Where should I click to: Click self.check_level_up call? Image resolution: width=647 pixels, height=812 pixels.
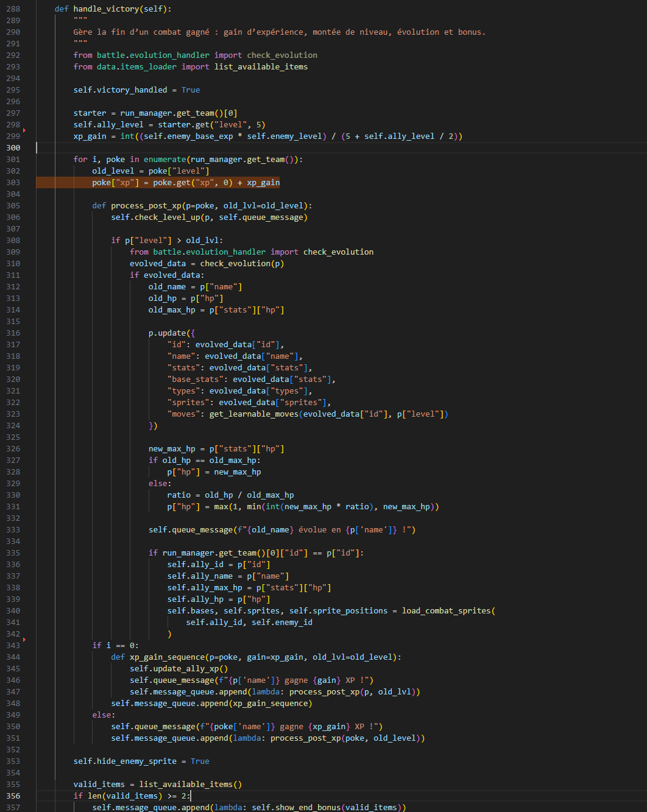coord(155,217)
